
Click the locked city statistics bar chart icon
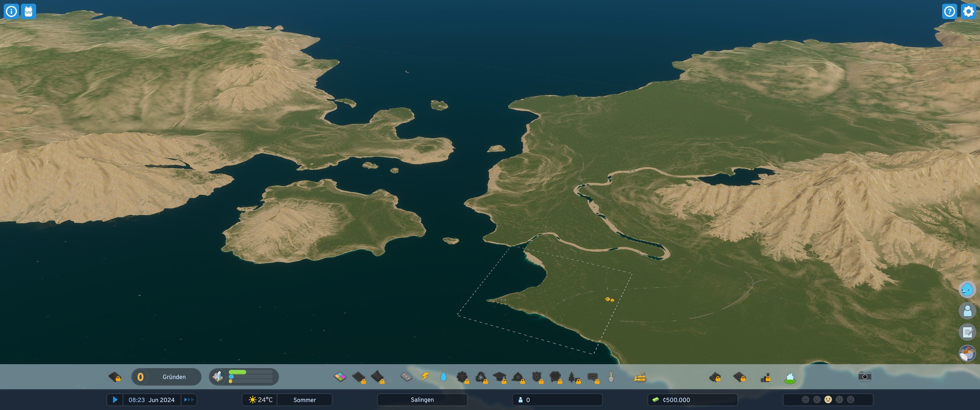[765, 377]
